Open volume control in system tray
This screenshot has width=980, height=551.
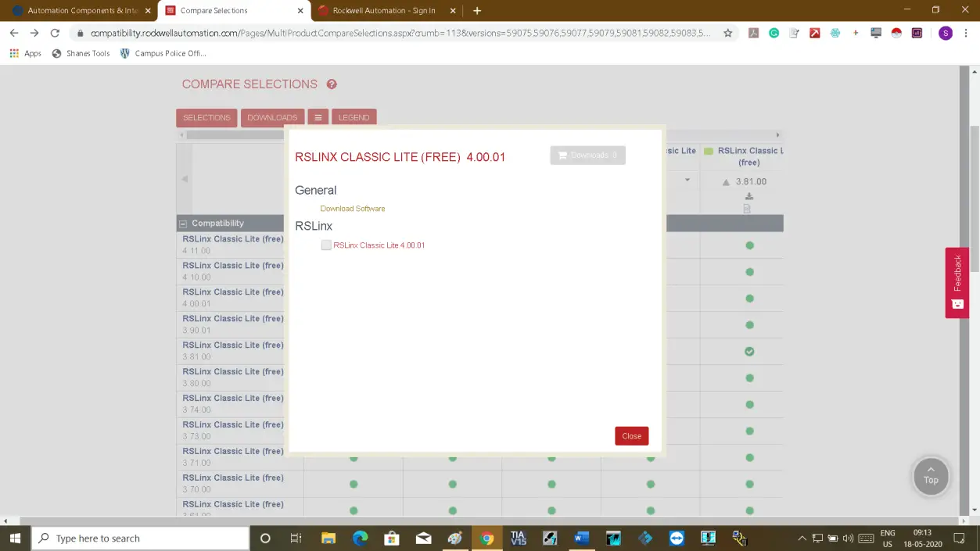(849, 538)
